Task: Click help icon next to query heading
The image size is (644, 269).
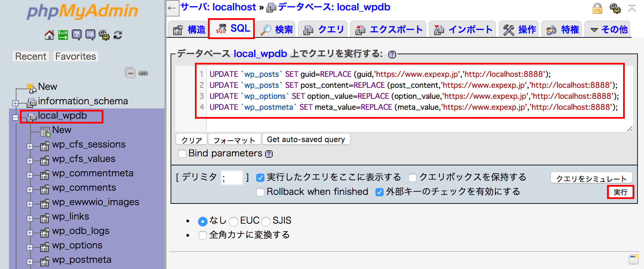Action: [392, 55]
